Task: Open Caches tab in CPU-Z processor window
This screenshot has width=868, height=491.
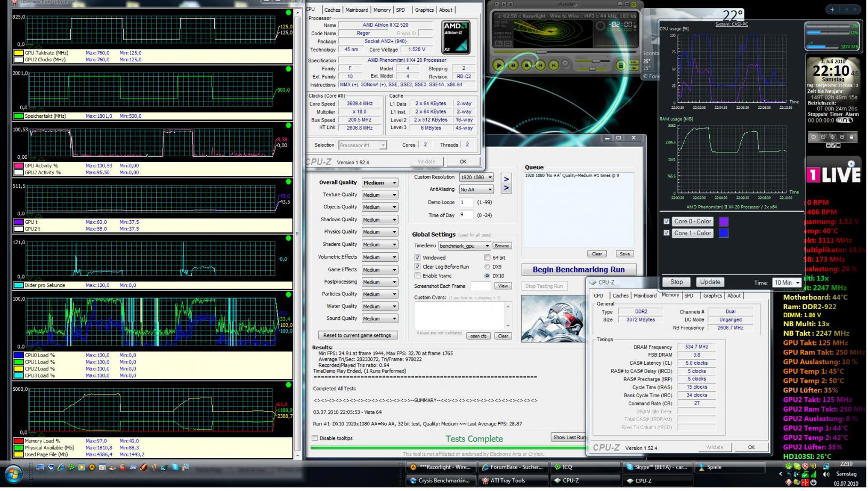Action: coord(332,10)
